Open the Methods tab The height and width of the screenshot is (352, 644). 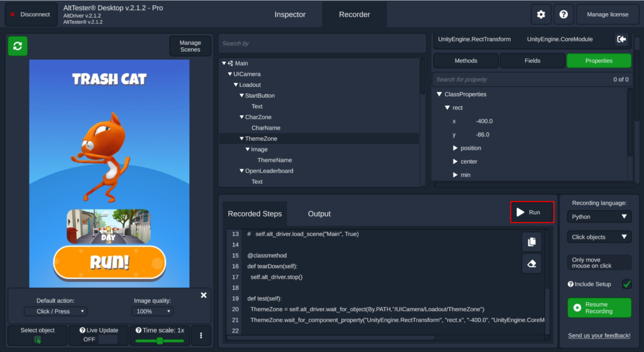[x=466, y=60]
